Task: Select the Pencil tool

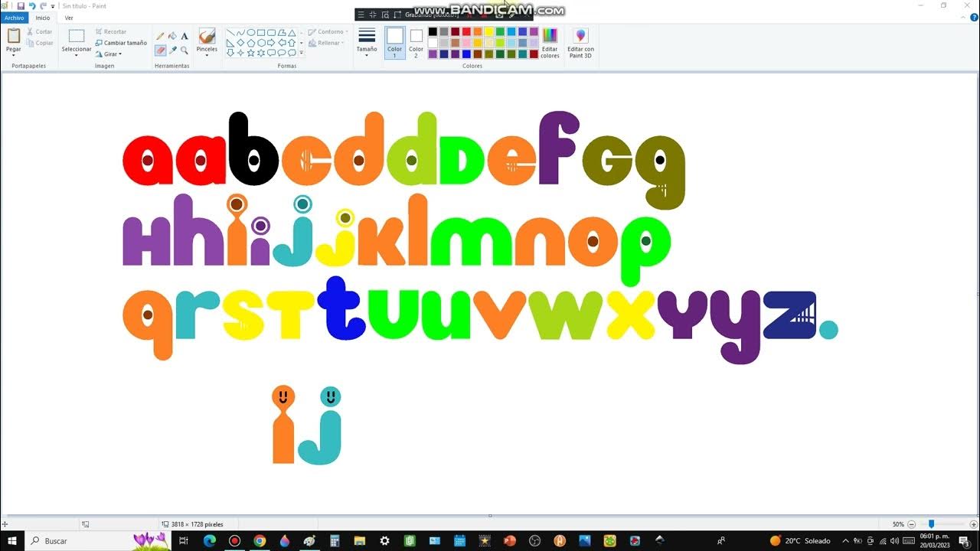Action: click(x=160, y=36)
